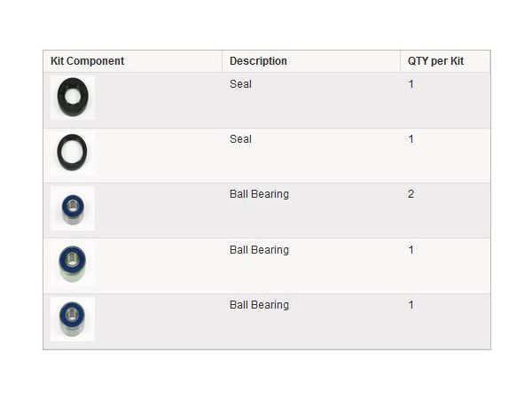Click Ball Bearing text in third row
This screenshot has width=532, height=399.
[259, 194]
